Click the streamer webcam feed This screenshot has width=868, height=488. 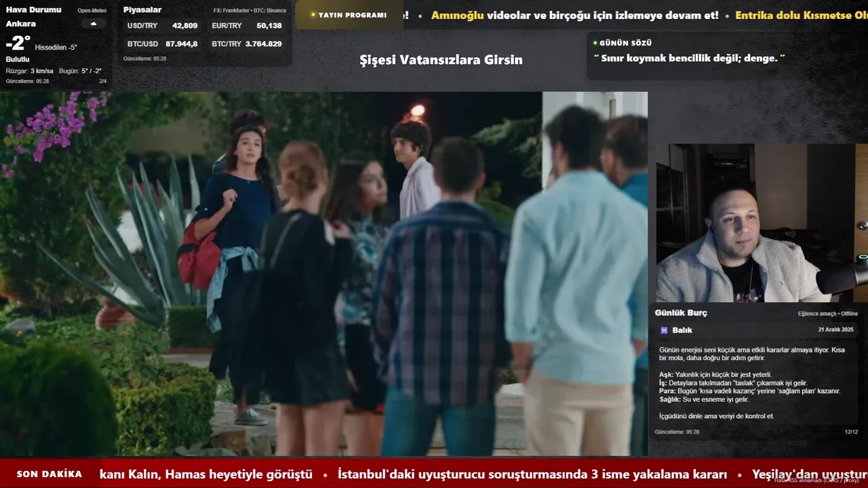tap(762, 223)
